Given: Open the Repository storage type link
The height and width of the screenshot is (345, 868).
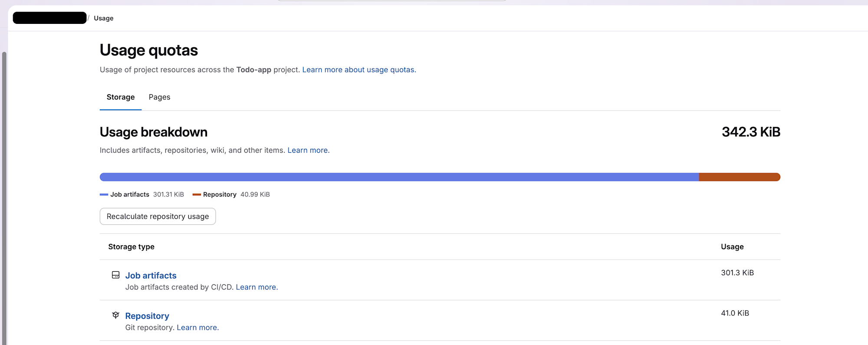Looking at the screenshot, I should [147, 316].
